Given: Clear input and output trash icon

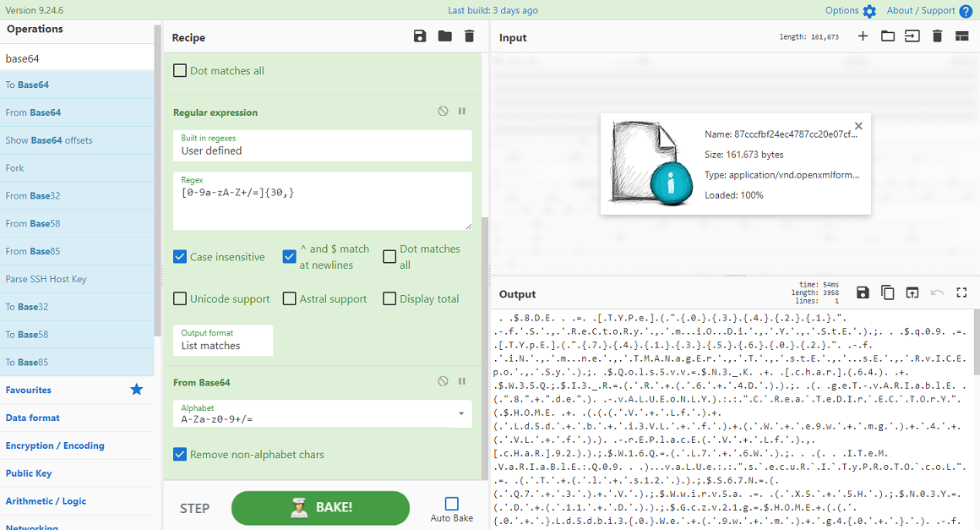Looking at the screenshot, I should click(x=937, y=36).
